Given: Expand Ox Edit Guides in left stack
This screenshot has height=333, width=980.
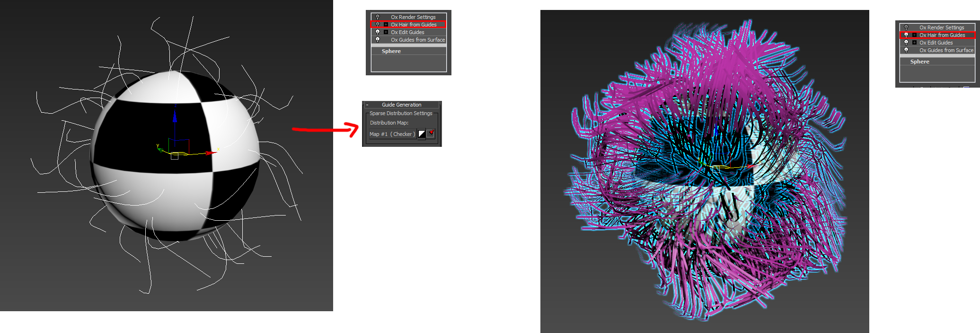Looking at the screenshot, I should [x=386, y=32].
